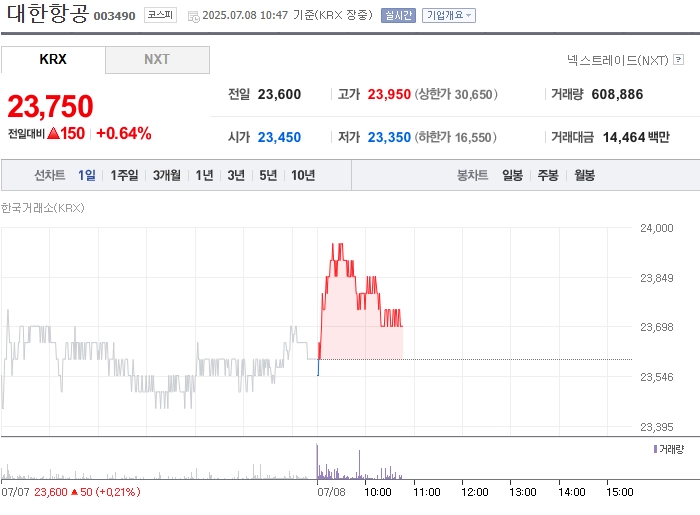Select the 3개월 line chart period
Screen dimensions: 700x515
tap(167, 175)
